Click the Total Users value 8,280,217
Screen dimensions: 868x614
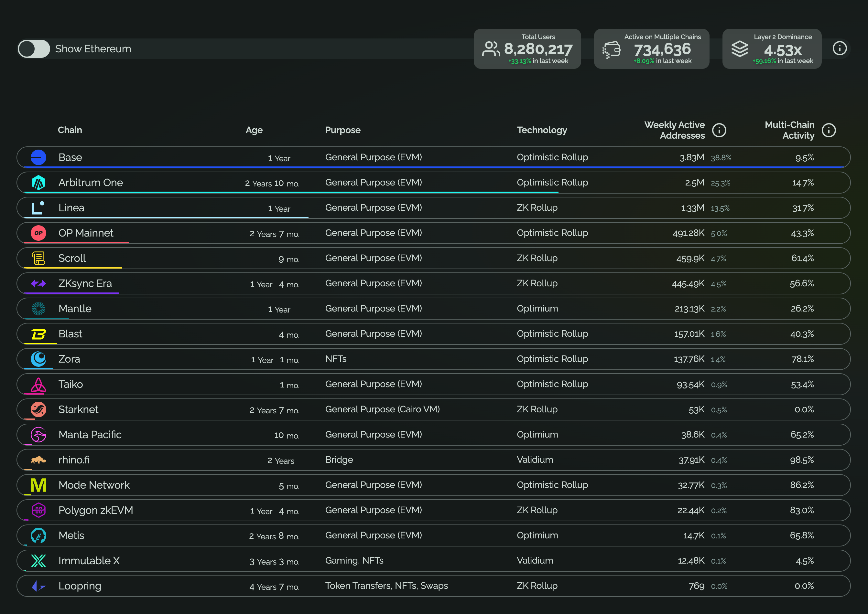pyautogui.click(x=538, y=49)
